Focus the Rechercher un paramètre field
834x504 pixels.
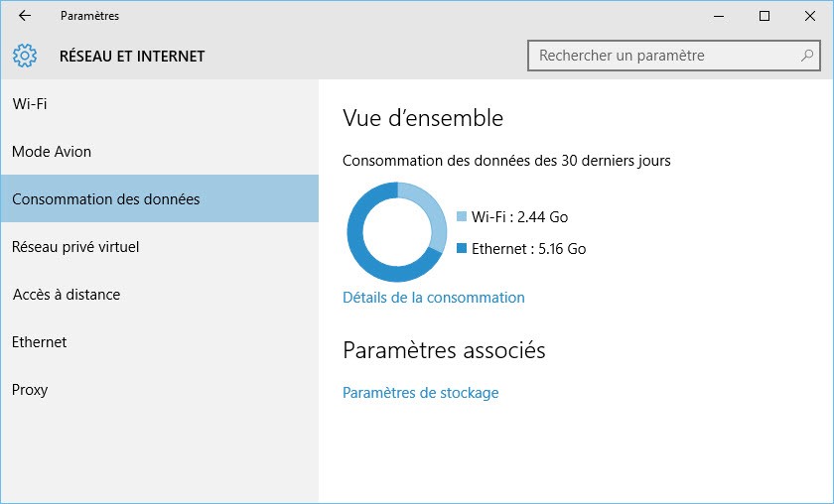tap(665, 56)
